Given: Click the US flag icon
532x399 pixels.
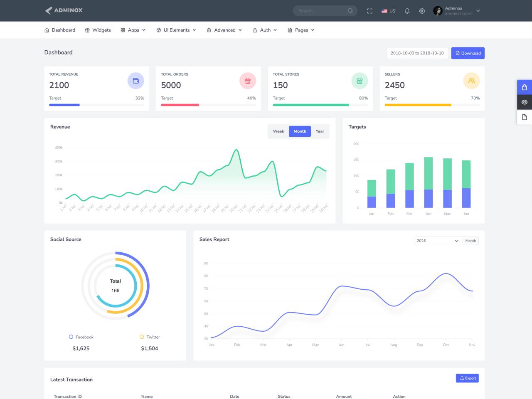Looking at the screenshot, I should (x=384, y=11).
